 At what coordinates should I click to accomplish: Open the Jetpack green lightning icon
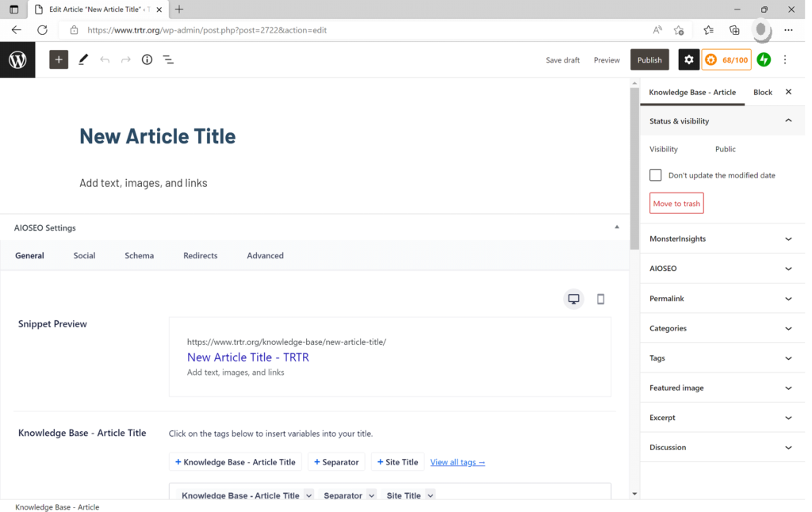(764, 59)
